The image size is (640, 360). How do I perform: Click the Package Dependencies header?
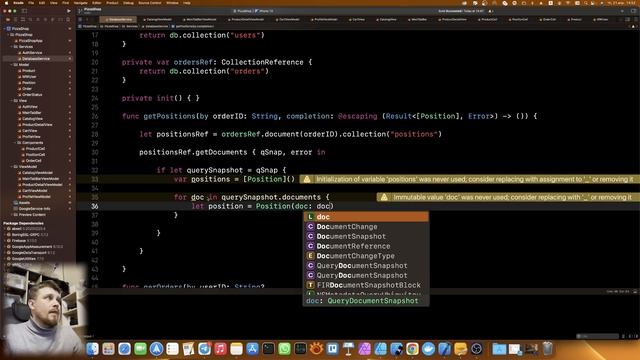click(23, 223)
